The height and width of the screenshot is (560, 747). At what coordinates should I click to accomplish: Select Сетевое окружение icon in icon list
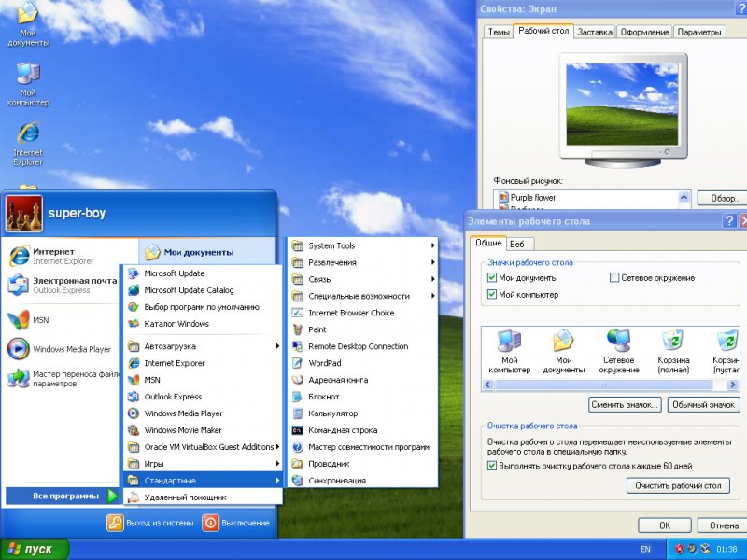pyautogui.click(x=618, y=352)
